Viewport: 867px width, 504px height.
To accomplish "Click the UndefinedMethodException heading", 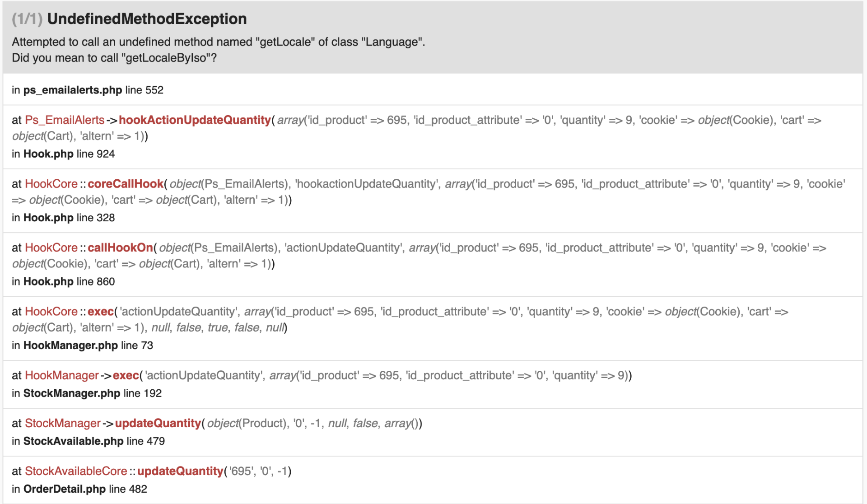I will pyautogui.click(x=147, y=19).
